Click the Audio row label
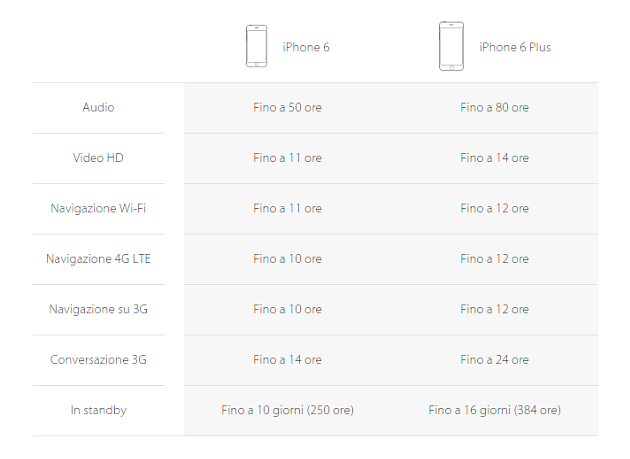The width and height of the screenshot is (630, 459). click(x=98, y=107)
